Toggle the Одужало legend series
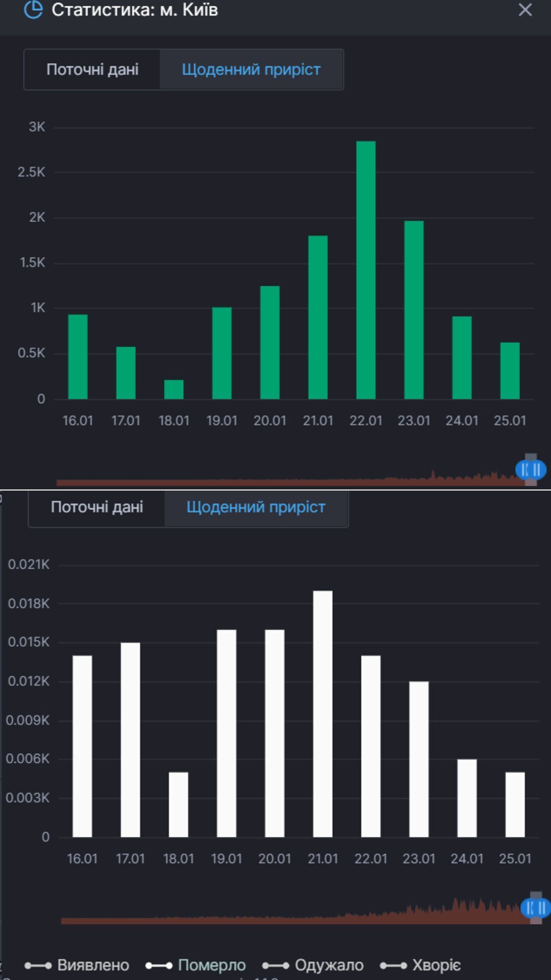Image resolution: width=551 pixels, height=980 pixels. click(x=329, y=965)
